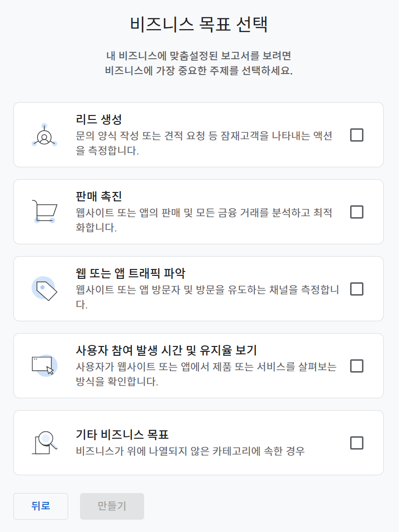Pick the 웹 또는 앱 트래픽 파악 title

click(131, 273)
